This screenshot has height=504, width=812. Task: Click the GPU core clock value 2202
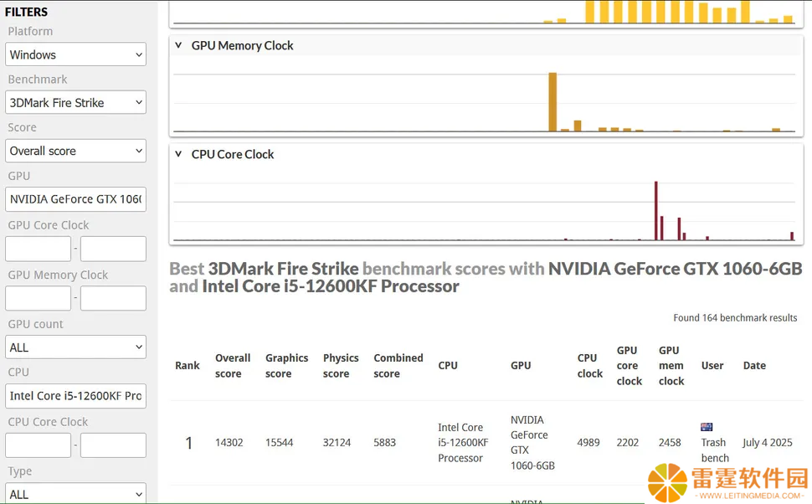click(x=628, y=442)
